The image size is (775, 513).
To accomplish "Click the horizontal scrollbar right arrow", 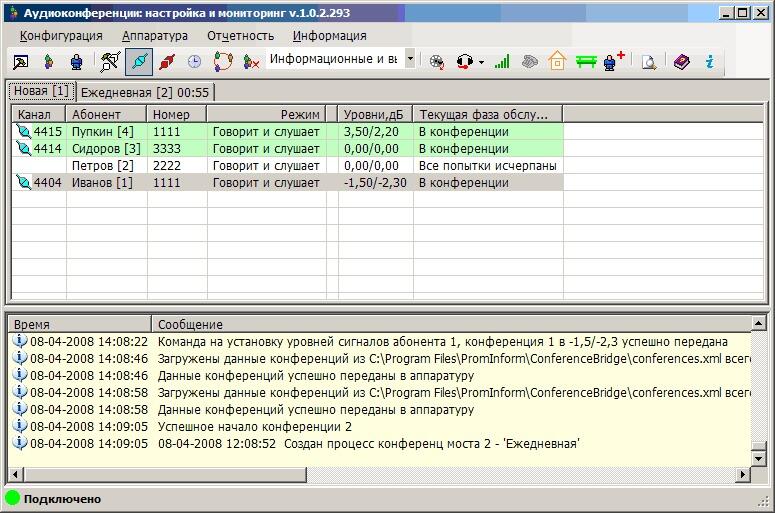I will coord(742,474).
